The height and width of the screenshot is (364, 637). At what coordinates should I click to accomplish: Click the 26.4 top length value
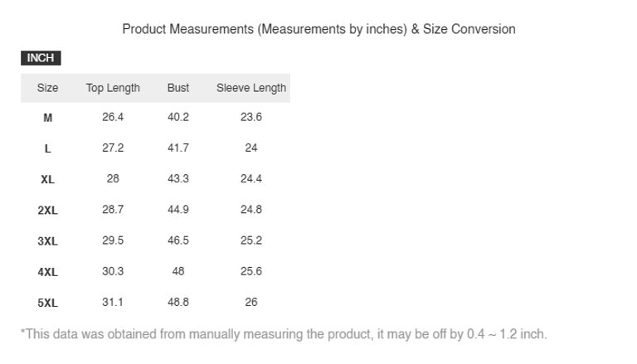point(113,117)
